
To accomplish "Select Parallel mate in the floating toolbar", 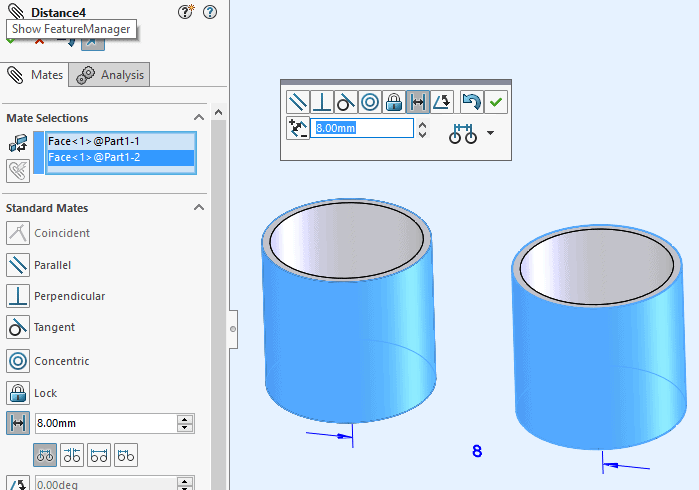I will point(298,101).
